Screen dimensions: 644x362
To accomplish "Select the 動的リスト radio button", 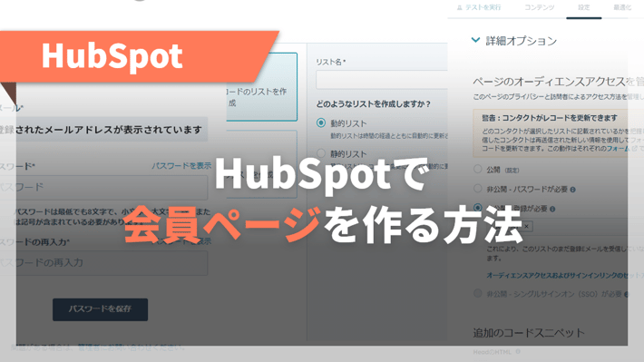I will pos(321,122).
